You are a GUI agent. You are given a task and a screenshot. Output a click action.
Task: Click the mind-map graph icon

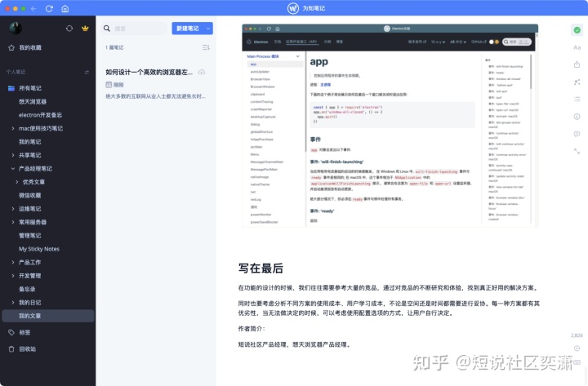pyautogui.click(x=577, y=82)
